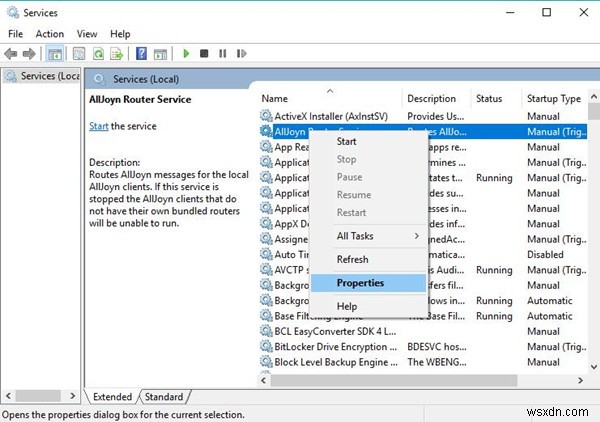Sort by the Description column header
The height and width of the screenshot is (422, 600).
[436, 99]
